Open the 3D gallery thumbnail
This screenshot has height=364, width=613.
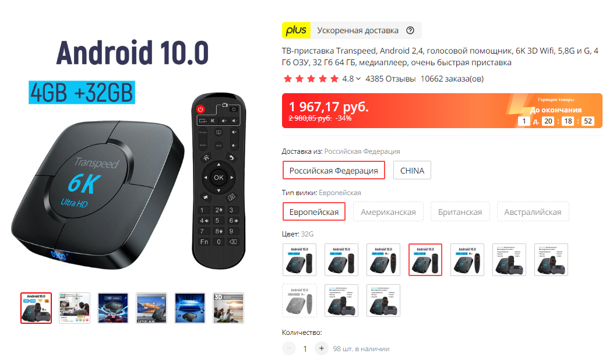coord(228,308)
